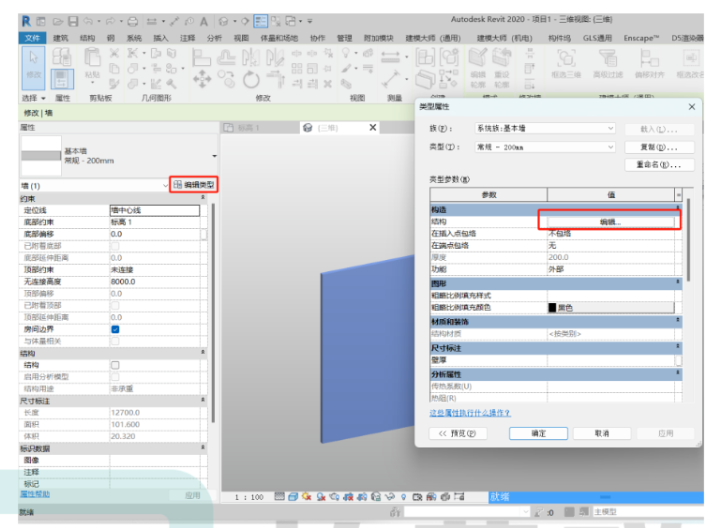Click the Open file icon in quick access toolbar
The width and height of the screenshot is (714, 528).
tap(58, 21)
